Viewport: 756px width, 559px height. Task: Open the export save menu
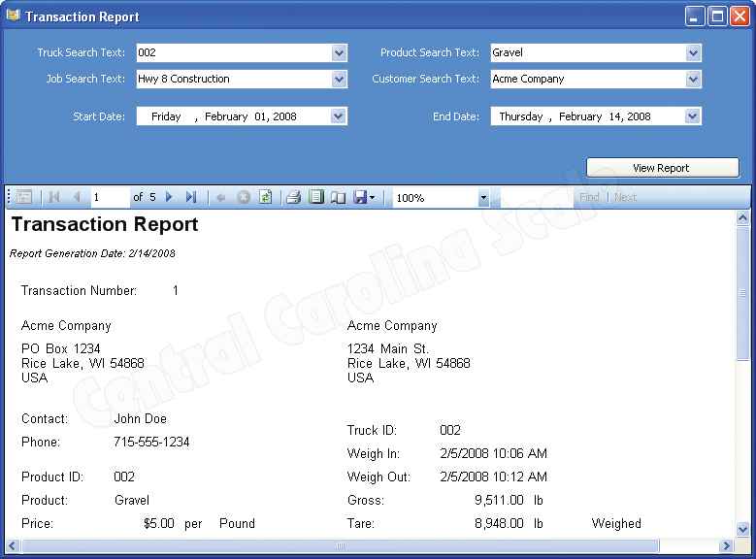364,197
